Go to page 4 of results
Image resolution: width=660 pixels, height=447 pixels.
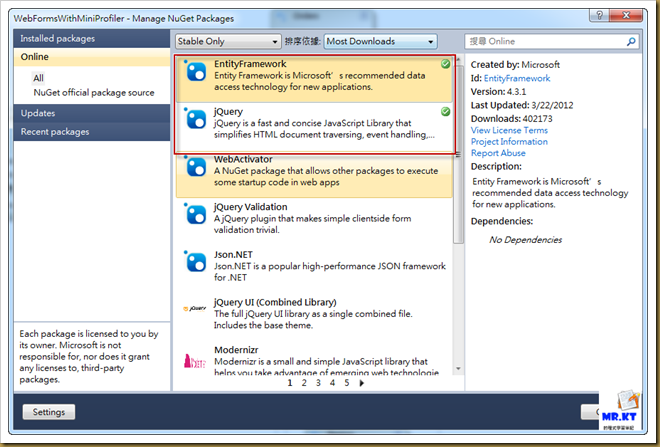(x=333, y=383)
